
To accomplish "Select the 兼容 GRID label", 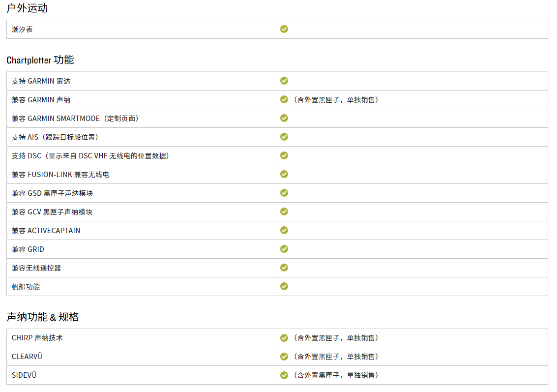I will 28,249.
